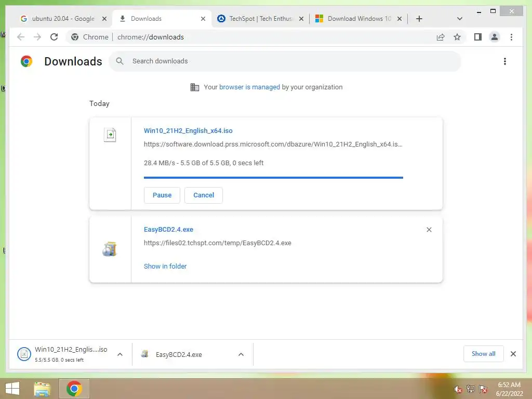Image resolution: width=532 pixels, height=399 pixels.
Task: Click Show in folder for EasyBCD
Action: (x=165, y=267)
